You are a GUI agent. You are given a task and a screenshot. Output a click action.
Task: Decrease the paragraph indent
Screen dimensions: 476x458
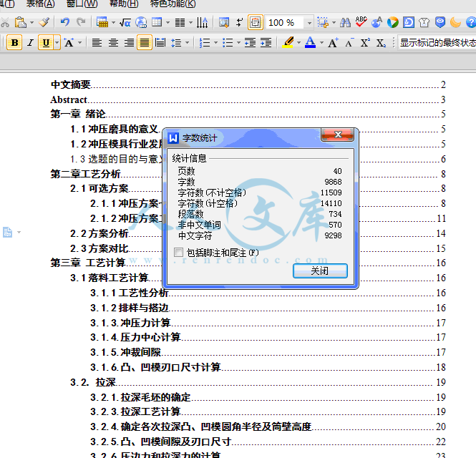[250, 43]
